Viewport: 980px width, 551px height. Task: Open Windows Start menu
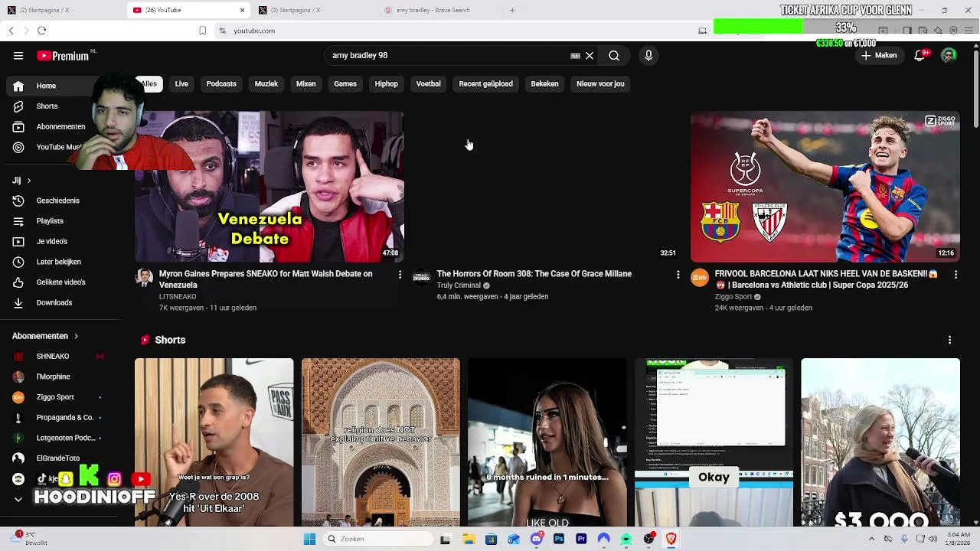[x=309, y=540]
